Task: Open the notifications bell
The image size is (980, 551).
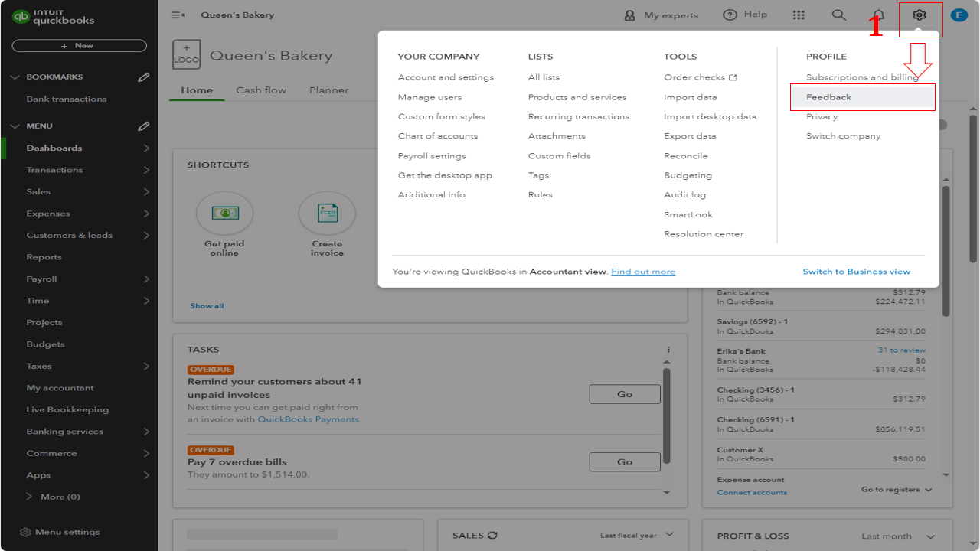Action: tap(879, 15)
